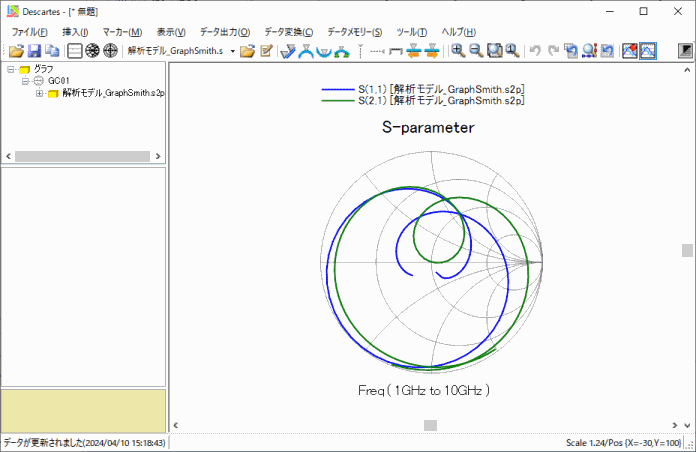Open the ファイル(F) menu

click(x=29, y=32)
